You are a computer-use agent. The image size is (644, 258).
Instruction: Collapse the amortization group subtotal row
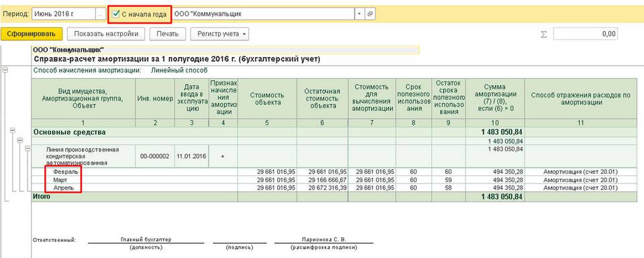[x=19, y=140]
